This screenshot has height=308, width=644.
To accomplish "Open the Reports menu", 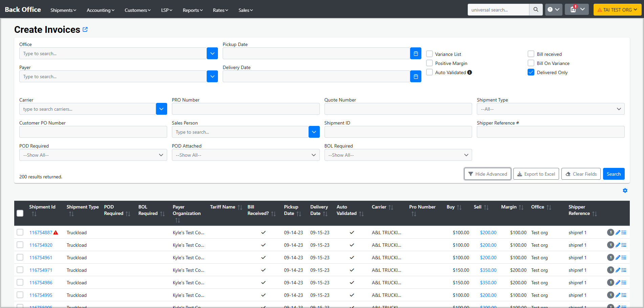I will coord(193,10).
